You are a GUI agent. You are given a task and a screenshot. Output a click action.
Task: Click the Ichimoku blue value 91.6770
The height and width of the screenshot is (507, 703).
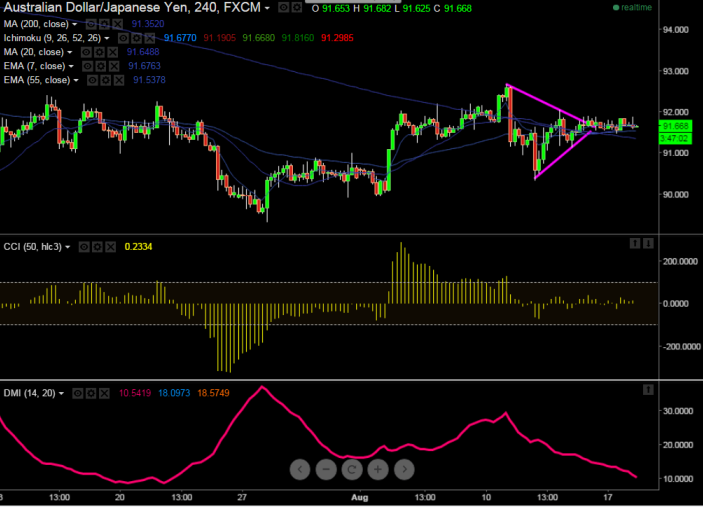pyautogui.click(x=180, y=38)
